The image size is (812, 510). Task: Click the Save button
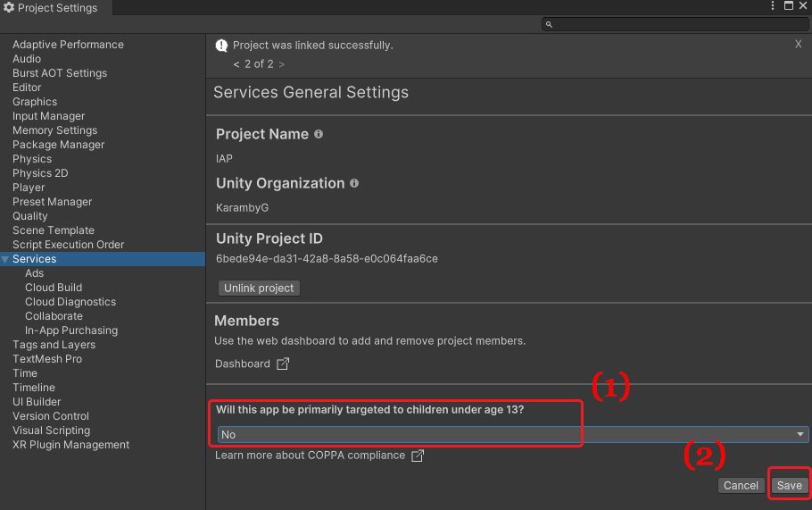click(x=789, y=486)
